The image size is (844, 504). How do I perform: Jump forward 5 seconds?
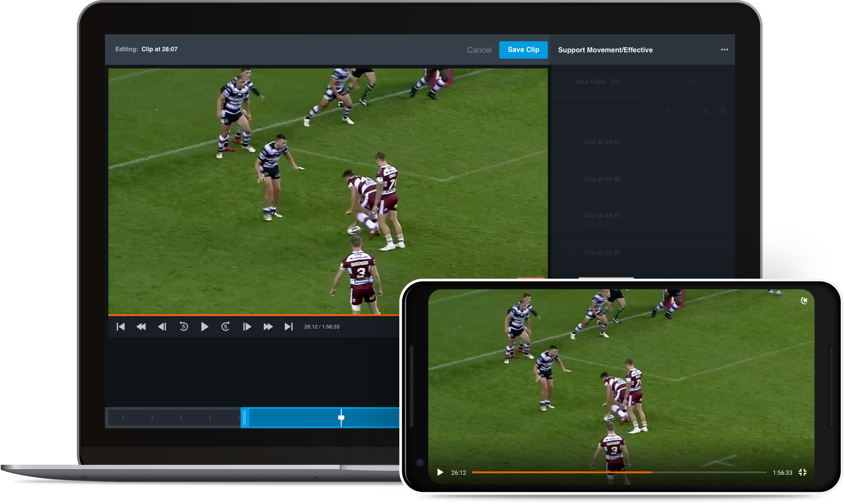click(226, 327)
